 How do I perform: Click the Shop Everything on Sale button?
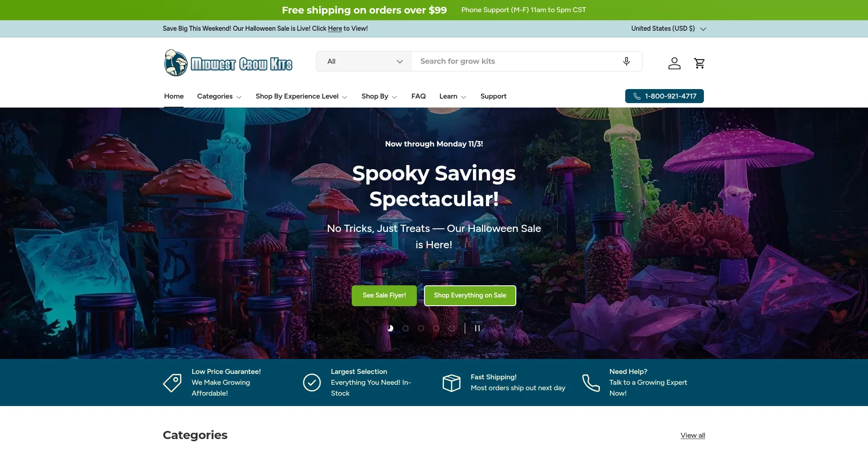[x=470, y=296]
